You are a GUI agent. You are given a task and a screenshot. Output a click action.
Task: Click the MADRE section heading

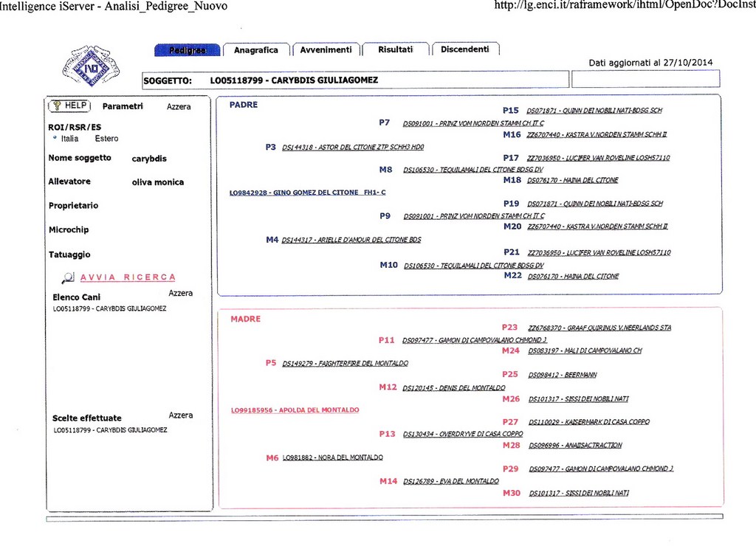tap(245, 319)
